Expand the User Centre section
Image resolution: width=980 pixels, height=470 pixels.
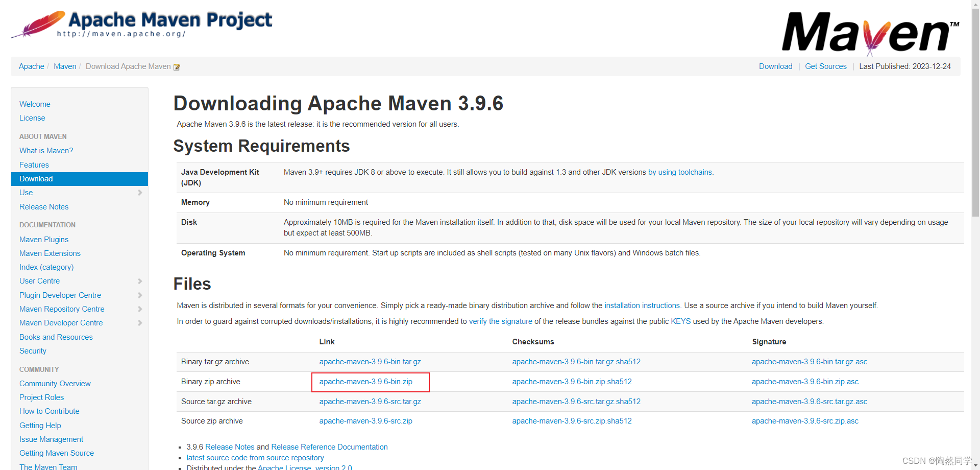pos(140,281)
